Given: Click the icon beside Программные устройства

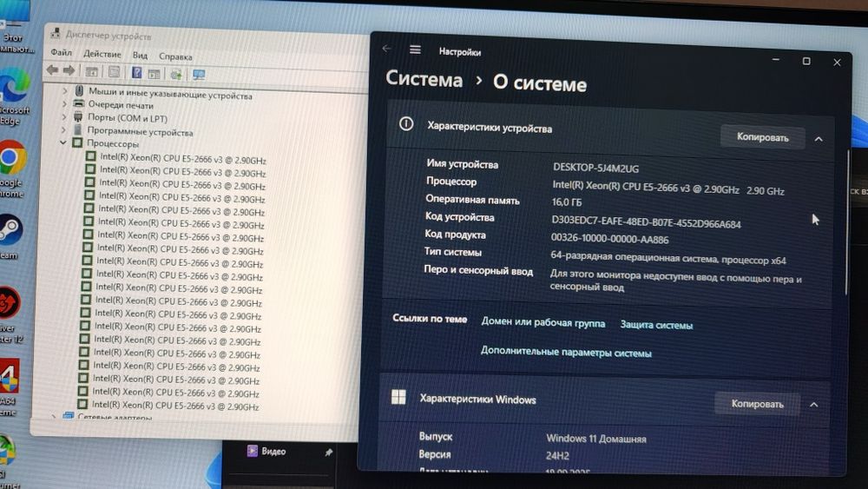Looking at the screenshot, I should (77, 129).
